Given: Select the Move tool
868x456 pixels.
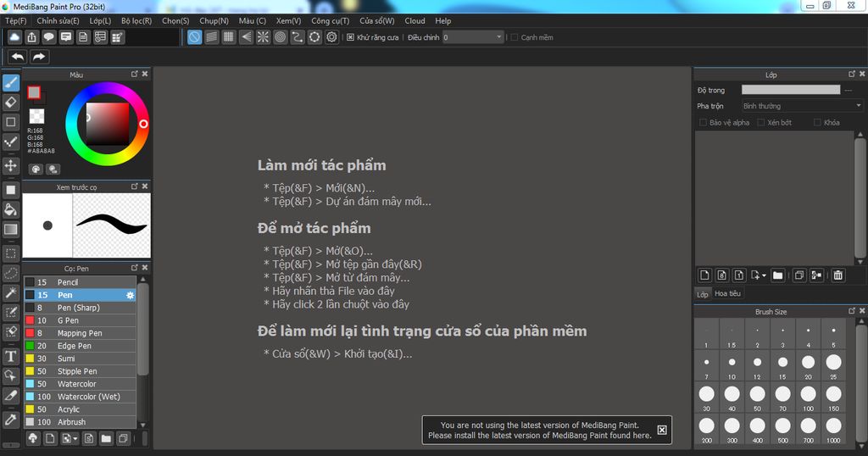Looking at the screenshot, I should 10,165.
